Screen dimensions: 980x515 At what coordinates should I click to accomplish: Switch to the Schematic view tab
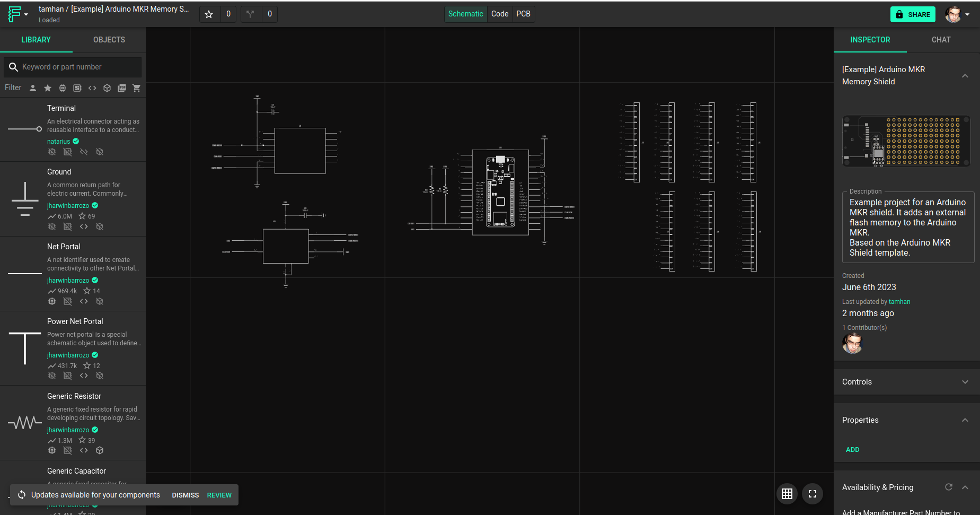pos(465,14)
